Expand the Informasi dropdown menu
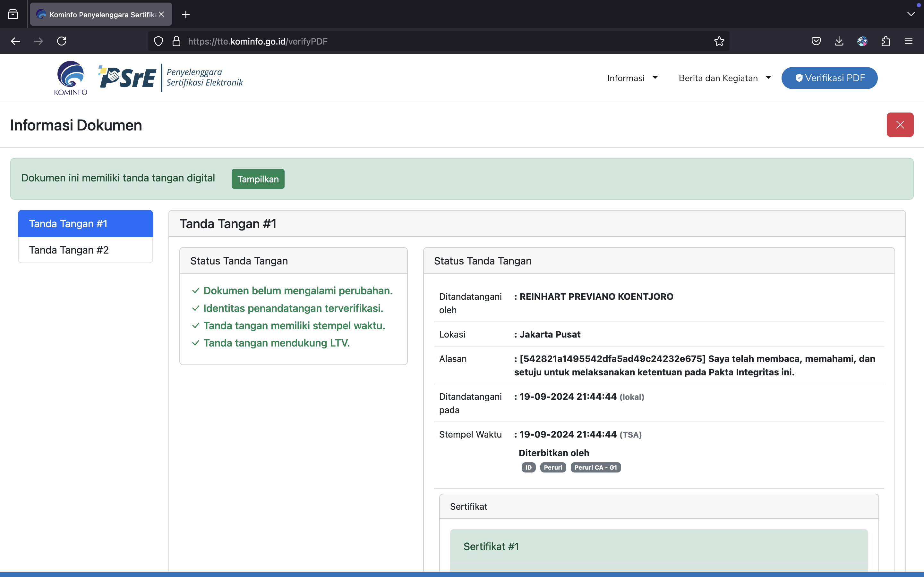This screenshot has width=924, height=577. pos(632,78)
